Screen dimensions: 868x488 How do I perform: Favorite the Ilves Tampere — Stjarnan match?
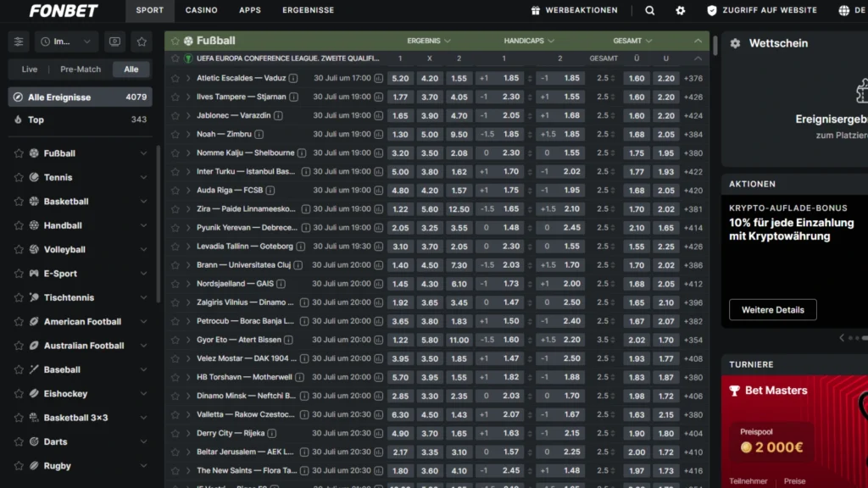click(x=175, y=97)
